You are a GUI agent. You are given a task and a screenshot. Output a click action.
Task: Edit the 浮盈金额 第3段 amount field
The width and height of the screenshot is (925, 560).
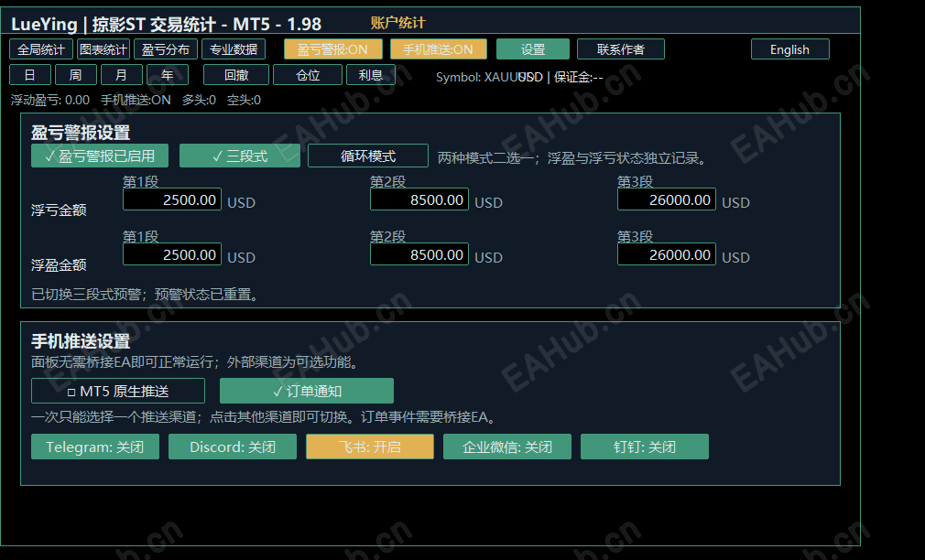pyautogui.click(x=667, y=254)
